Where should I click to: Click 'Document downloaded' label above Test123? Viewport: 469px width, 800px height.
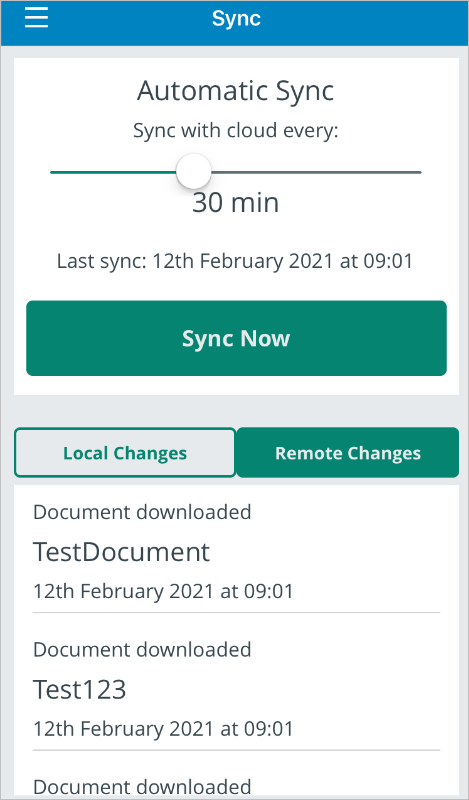tap(142, 649)
